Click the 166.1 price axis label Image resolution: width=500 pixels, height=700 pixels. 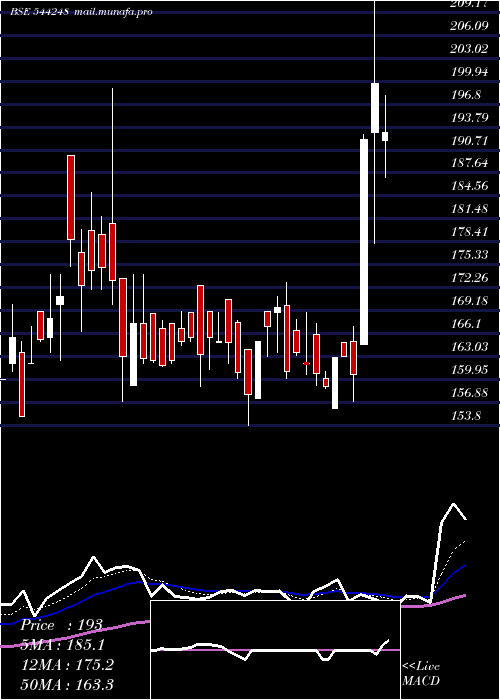[466, 324]
